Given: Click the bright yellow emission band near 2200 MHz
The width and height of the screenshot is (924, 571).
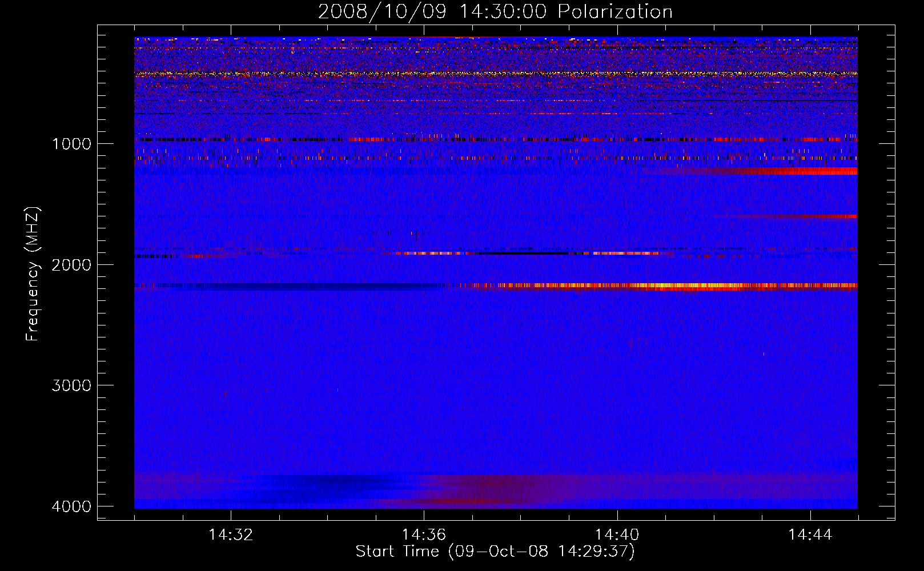Looking at the screenshot, I should pos(662,285).
